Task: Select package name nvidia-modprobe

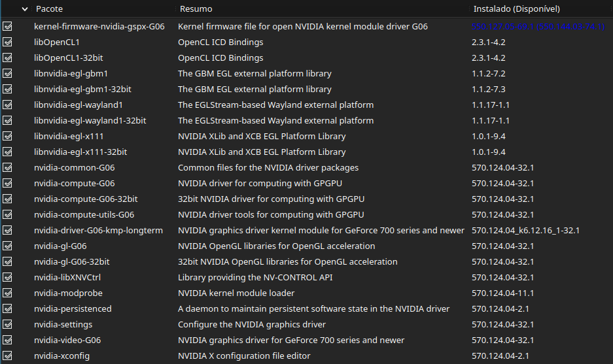Action: [x=68, y=293]
